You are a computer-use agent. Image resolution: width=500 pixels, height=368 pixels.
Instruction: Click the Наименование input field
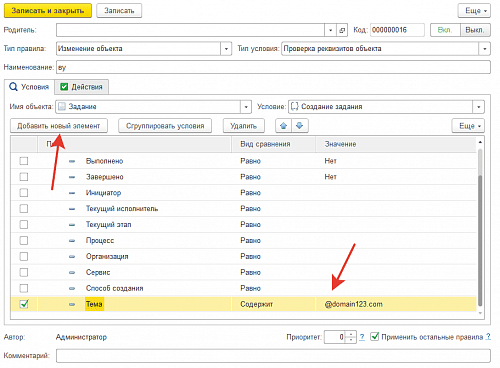(273, 67)
